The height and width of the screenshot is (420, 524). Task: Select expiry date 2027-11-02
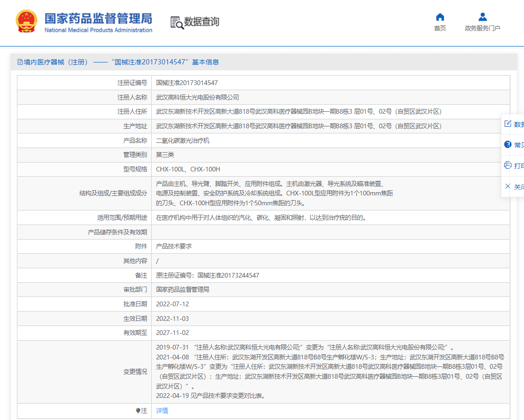[x=172, y=333]
